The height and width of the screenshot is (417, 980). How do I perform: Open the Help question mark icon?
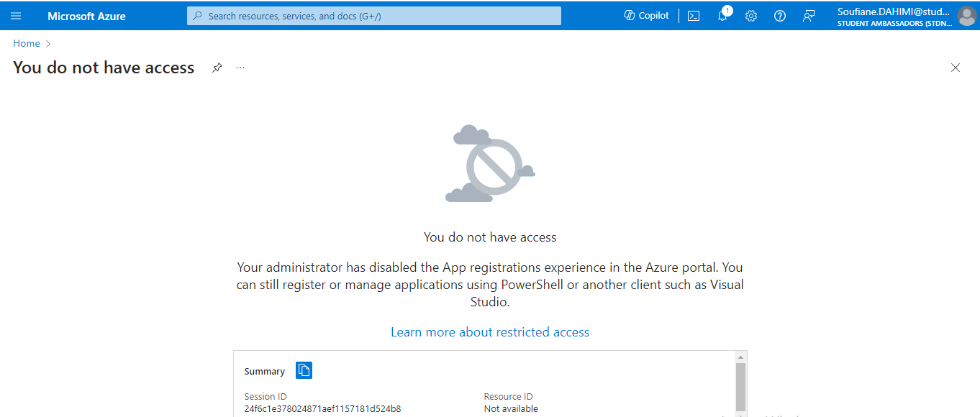click(780, 16)
